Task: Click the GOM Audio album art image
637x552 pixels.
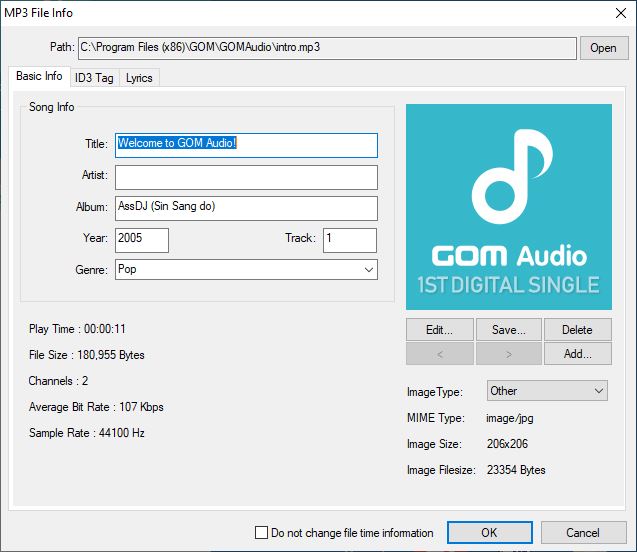Action: pyautogui.click(x=509, y=207)
